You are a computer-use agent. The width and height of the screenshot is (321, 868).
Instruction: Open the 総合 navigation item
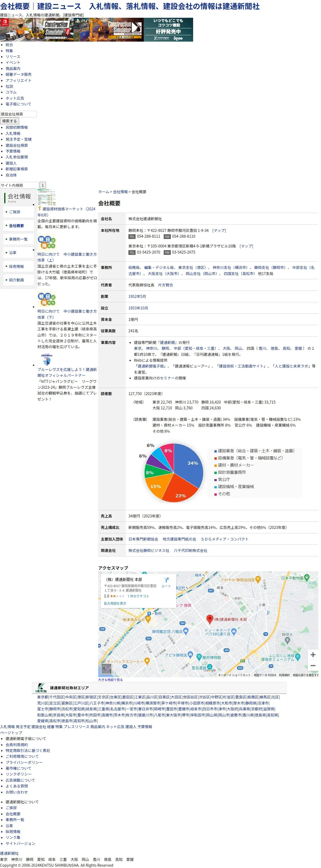(x=9, y=45)
